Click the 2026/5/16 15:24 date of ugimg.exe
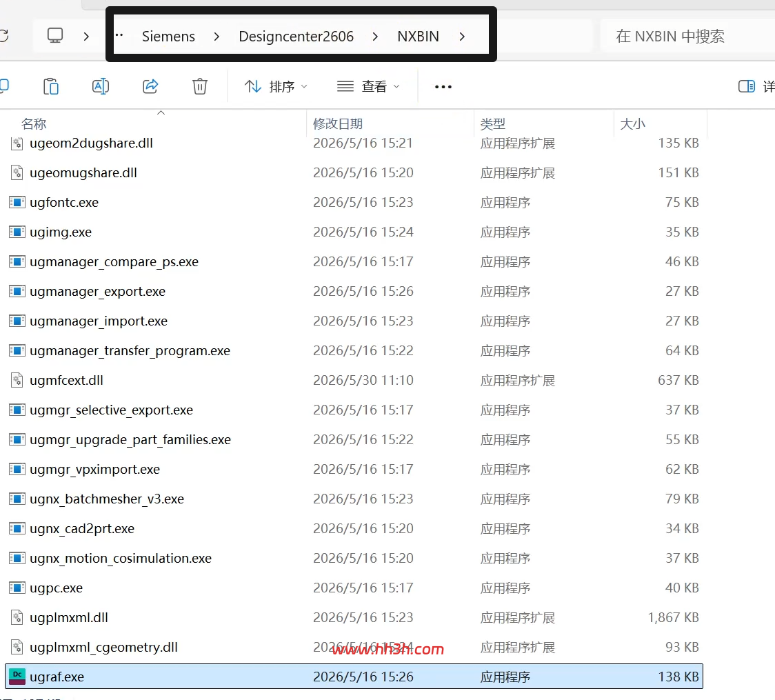 point(363,232)
